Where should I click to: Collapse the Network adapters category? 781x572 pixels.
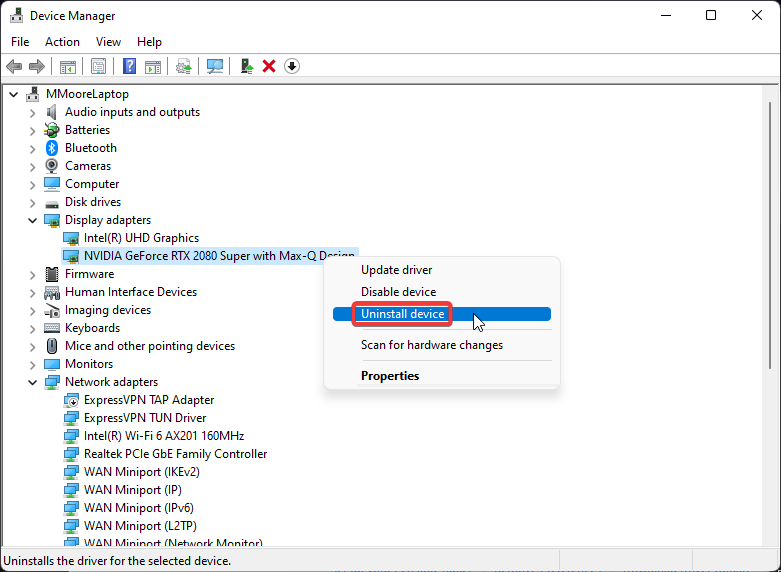tap(32, 382)
